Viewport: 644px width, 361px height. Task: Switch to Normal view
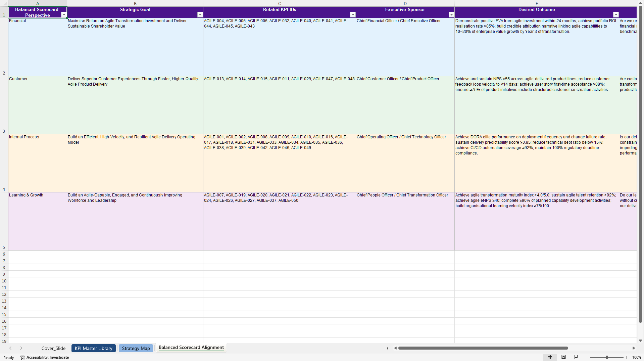[x=550, y=357]
